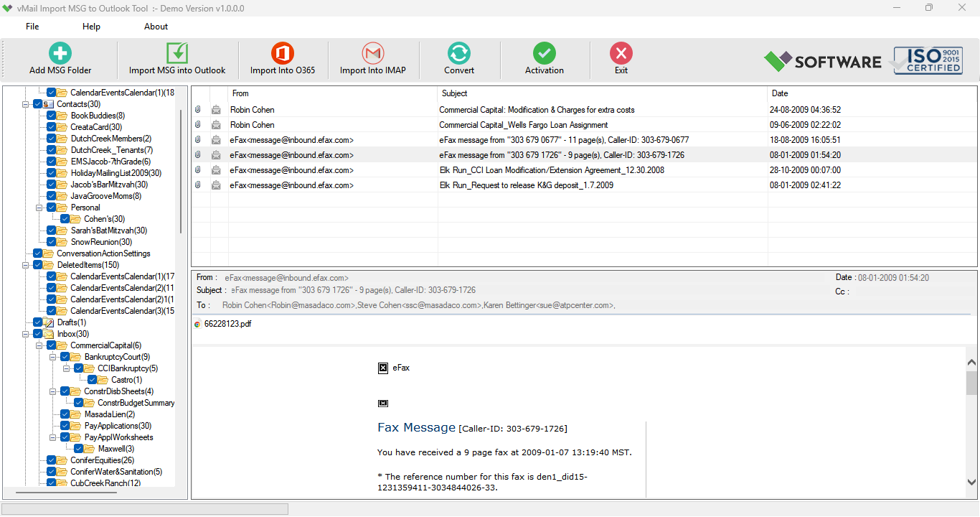Collapse the CommercialCapital(6) node
980x517 pixels.
39,345
